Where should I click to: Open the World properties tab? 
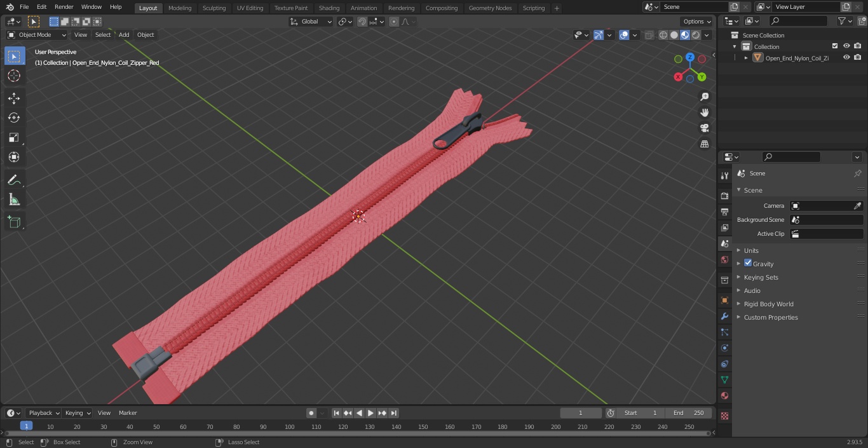724,259
